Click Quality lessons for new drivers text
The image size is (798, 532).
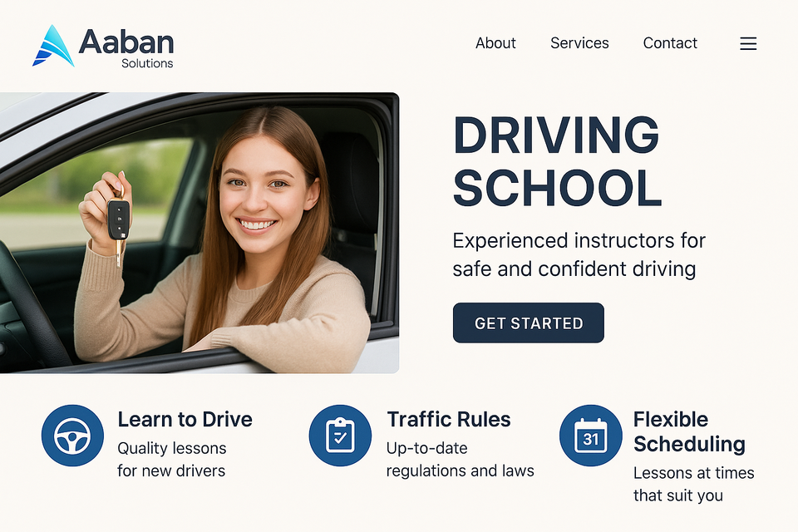coord(171,459)
